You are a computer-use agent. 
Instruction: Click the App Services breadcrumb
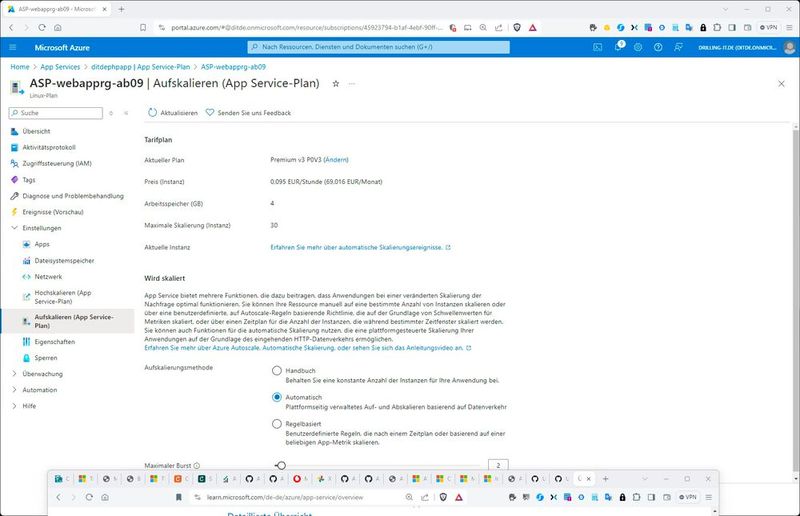click(x=60, y=67)
